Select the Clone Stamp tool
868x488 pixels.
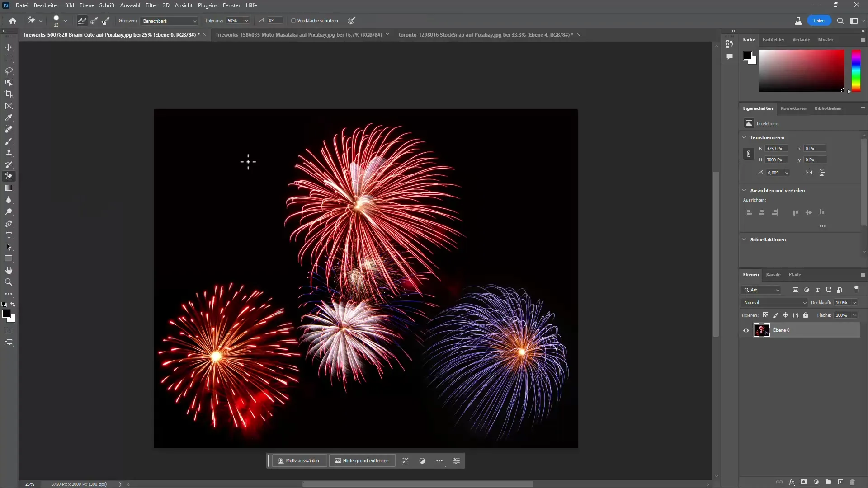[9, 153]
